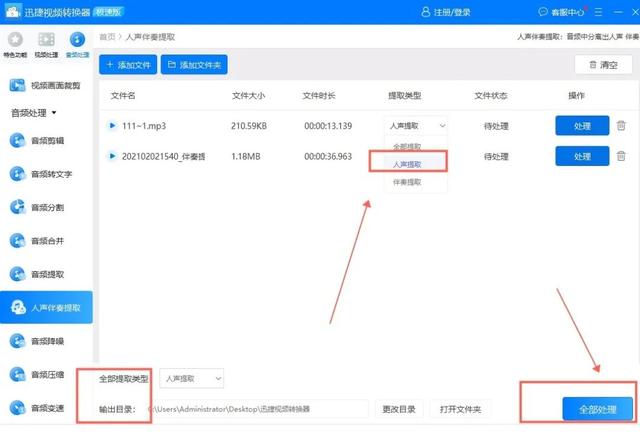Screen dimensions: 640x441
Task: Open the 音频处理 blue icon tab
Action: [78, 45]
